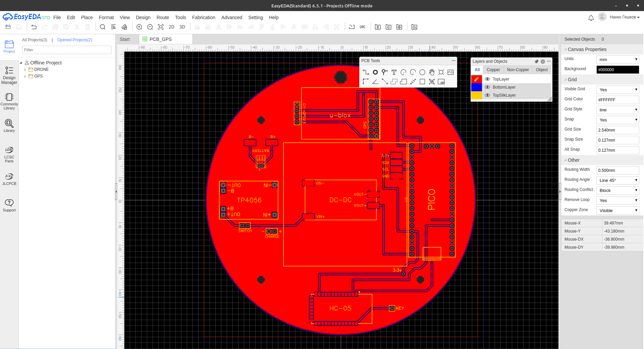Open the Units dropdown in Canvas Properties

(x=617, y=59)
